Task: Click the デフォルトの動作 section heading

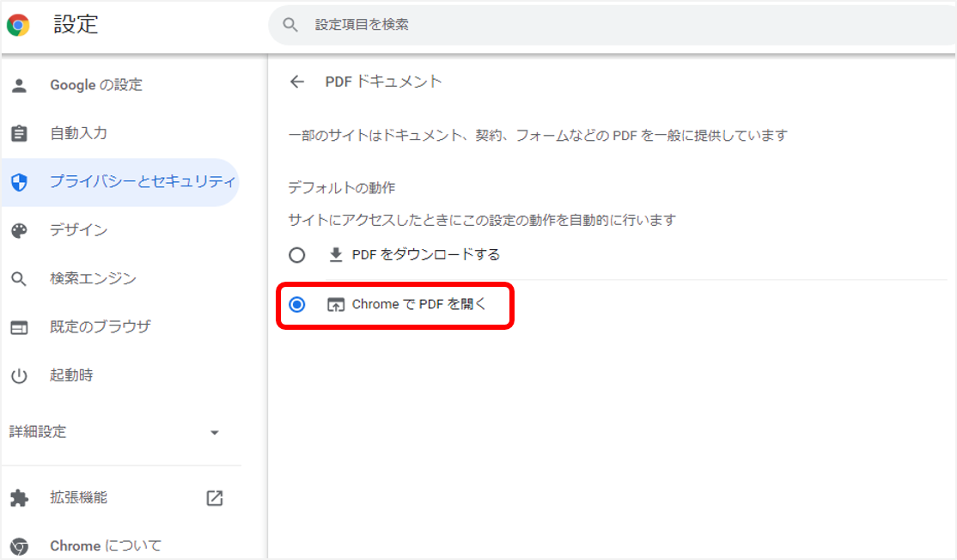Action: pyautogui.click(x=342, y=188)
